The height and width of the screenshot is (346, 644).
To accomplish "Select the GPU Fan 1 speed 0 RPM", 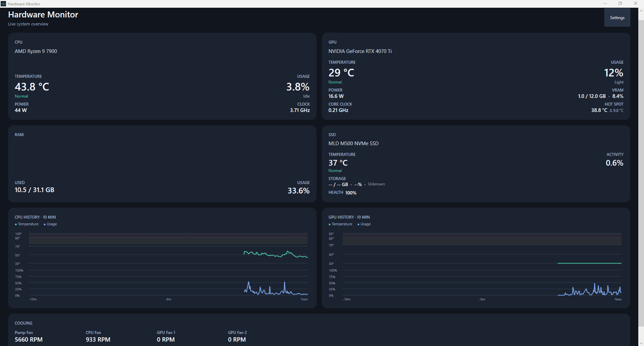I will click(x=166, y=340).
